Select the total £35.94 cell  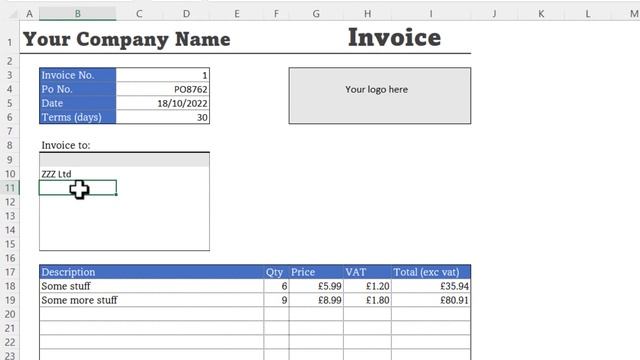pos(431,286)
